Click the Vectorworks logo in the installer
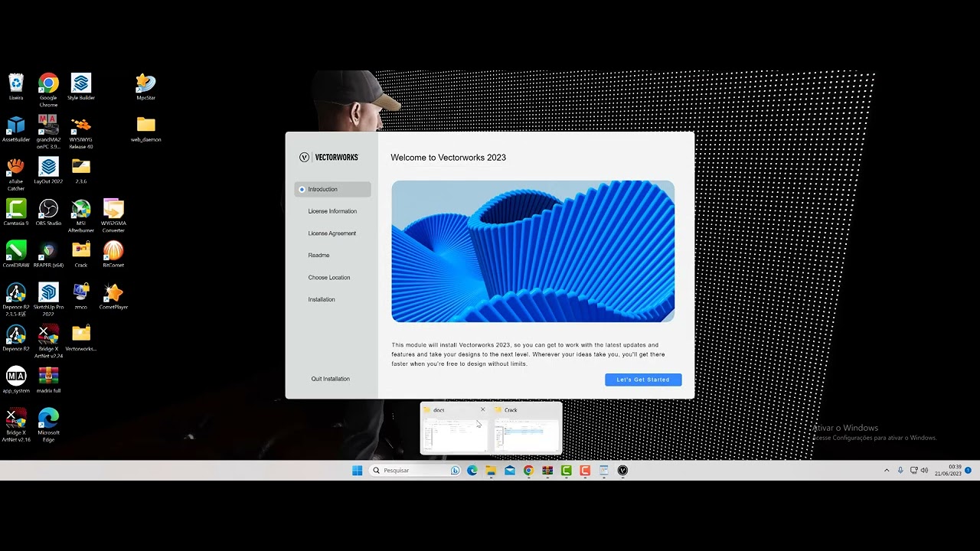980x551 pixels. coord(328,157)
